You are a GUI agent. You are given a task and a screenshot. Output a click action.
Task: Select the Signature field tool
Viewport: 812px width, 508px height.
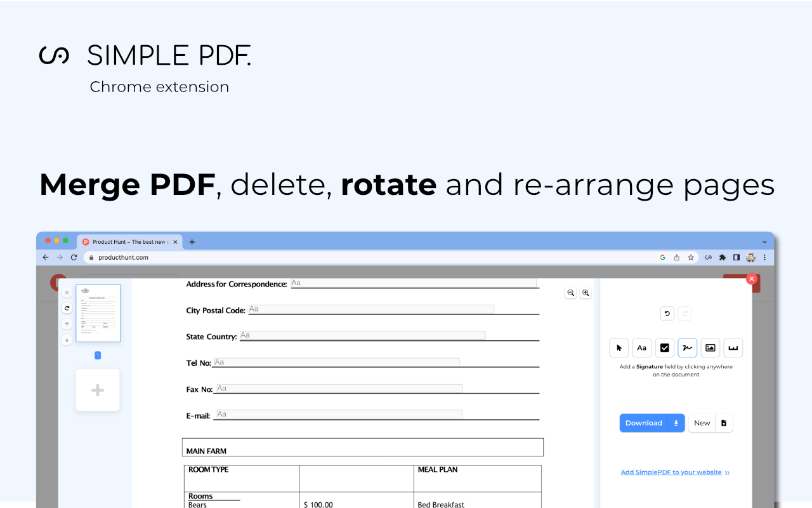(688, 348)
